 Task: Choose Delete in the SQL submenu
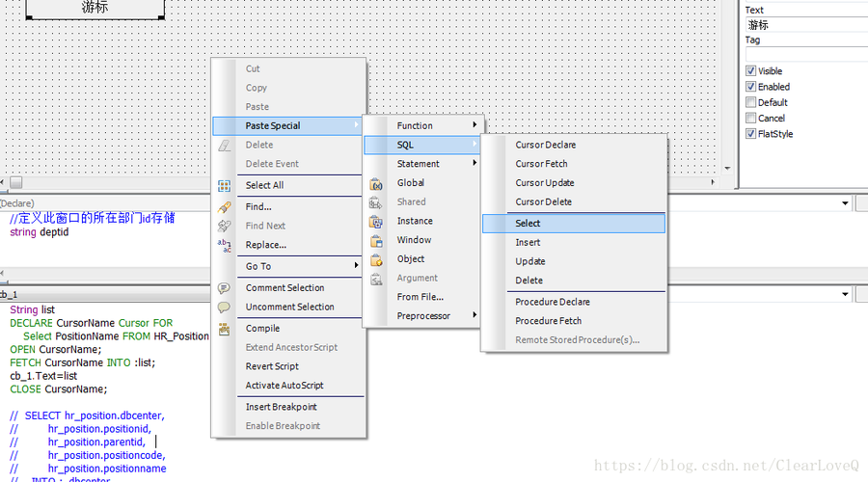574,281
